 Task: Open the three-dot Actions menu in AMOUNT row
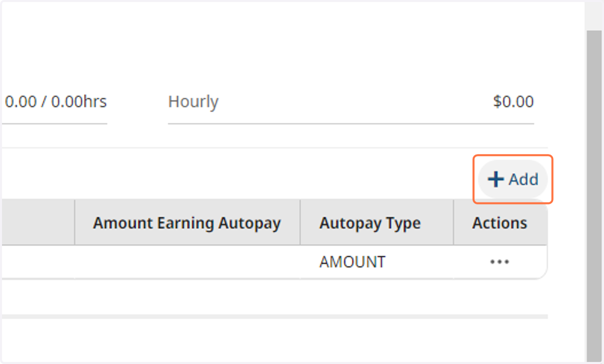click(x=499, y=262)
